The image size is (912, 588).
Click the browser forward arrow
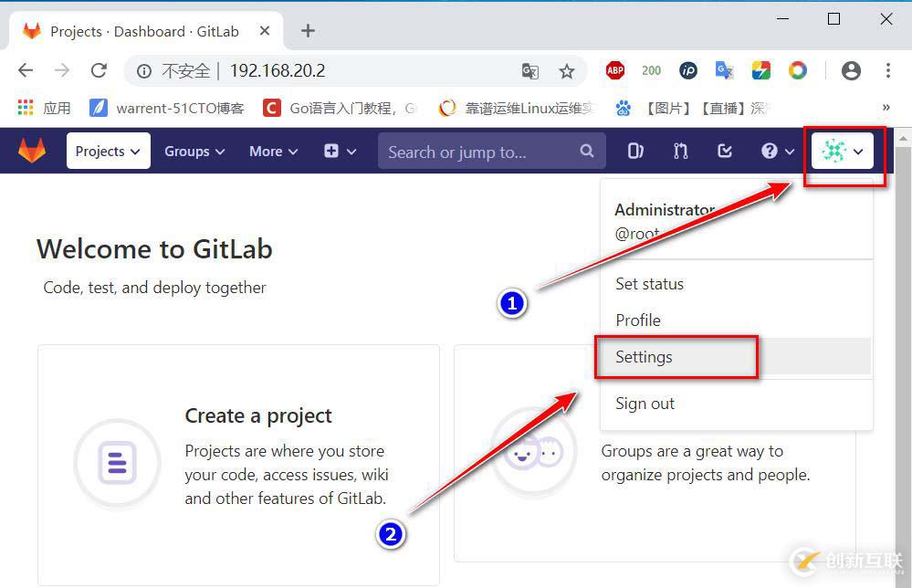click(x=62, y=70)
